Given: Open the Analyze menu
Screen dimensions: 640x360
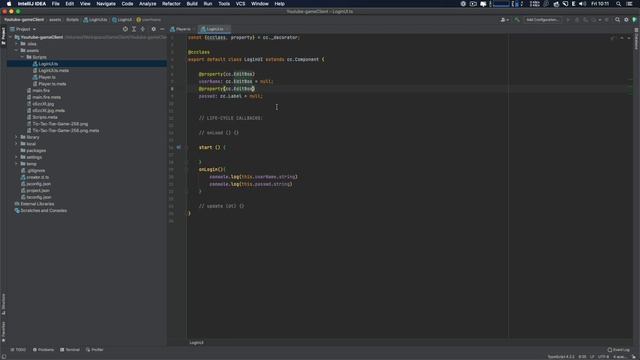Looking at the screenshot, I should click(x=147, y=4).
